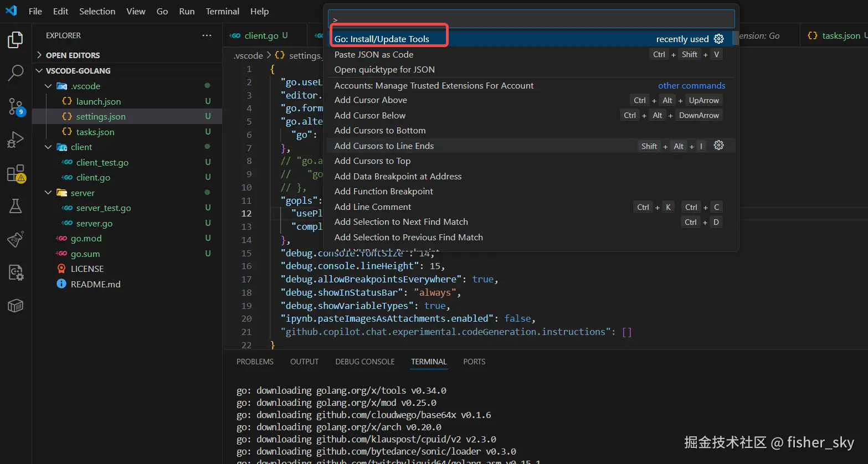Open settings.json in the explorer tree
Screen dimensions: 868x464
(x=127, y=116)
